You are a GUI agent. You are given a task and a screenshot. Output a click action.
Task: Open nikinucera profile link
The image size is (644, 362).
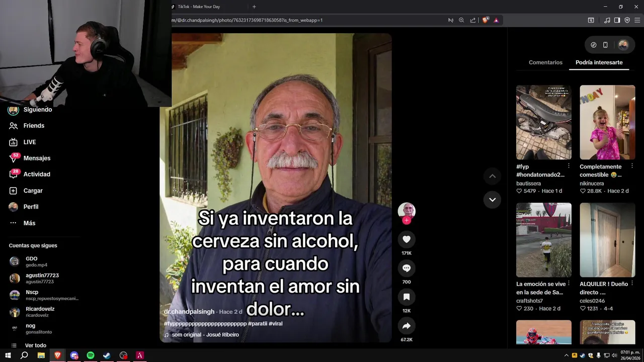[x=592, y=184]
